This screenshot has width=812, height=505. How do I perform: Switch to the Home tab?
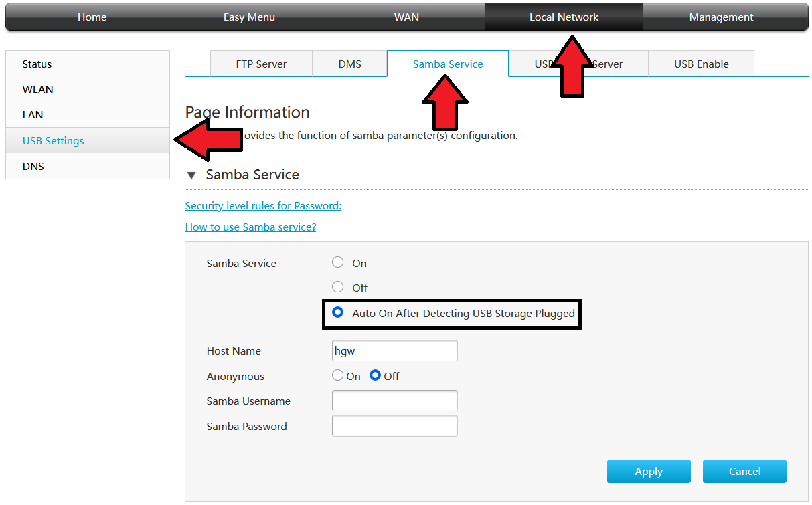coord(92,17)
